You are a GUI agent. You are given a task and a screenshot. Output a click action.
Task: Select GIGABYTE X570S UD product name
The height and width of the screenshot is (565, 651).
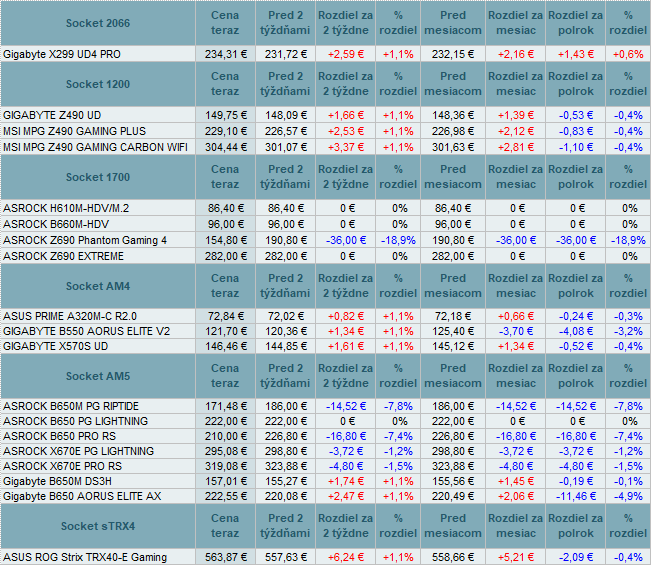(x=56, y=346)
